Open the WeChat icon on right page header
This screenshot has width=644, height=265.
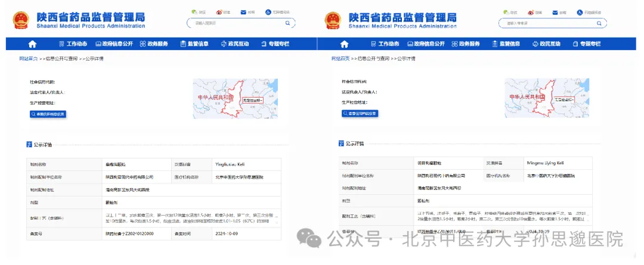tap(506, 13)
